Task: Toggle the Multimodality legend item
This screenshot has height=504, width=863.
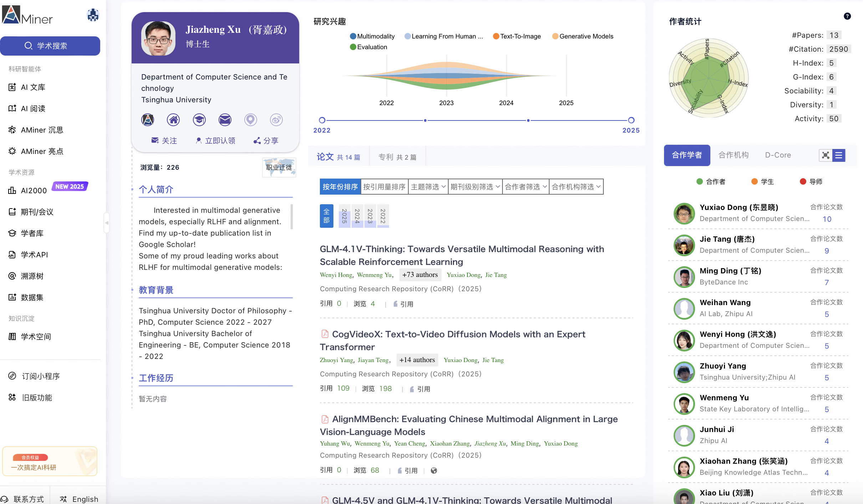Action: pos(372,36)
